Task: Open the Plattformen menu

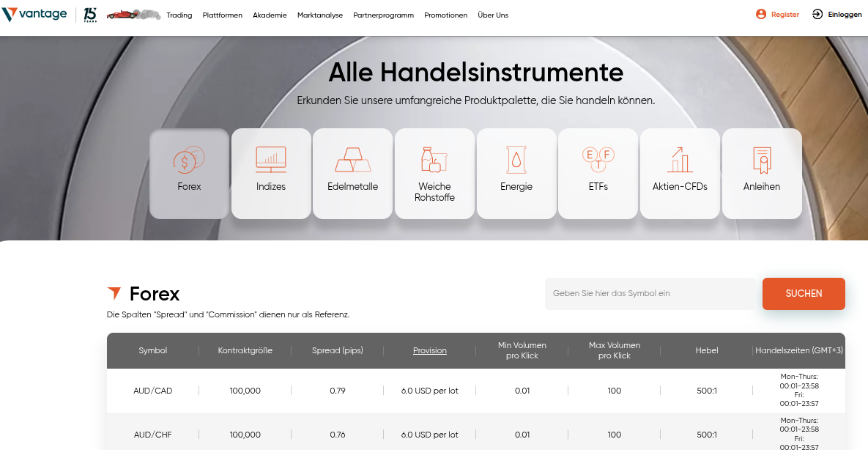Action: point(222,15)
